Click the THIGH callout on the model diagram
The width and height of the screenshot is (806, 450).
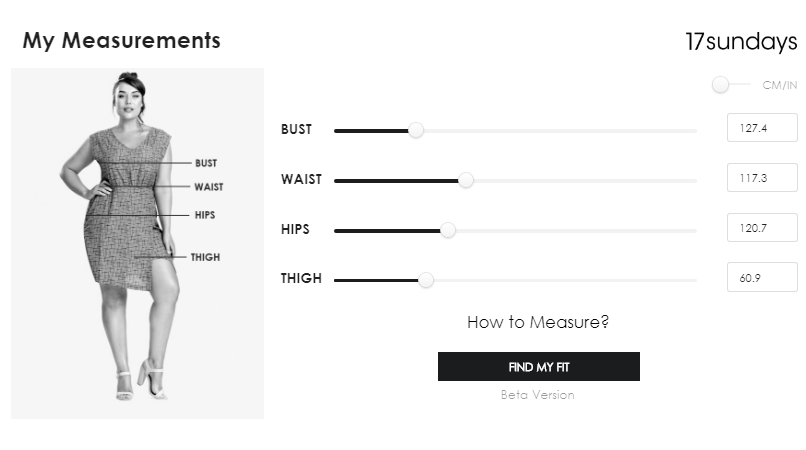[205, 257]
